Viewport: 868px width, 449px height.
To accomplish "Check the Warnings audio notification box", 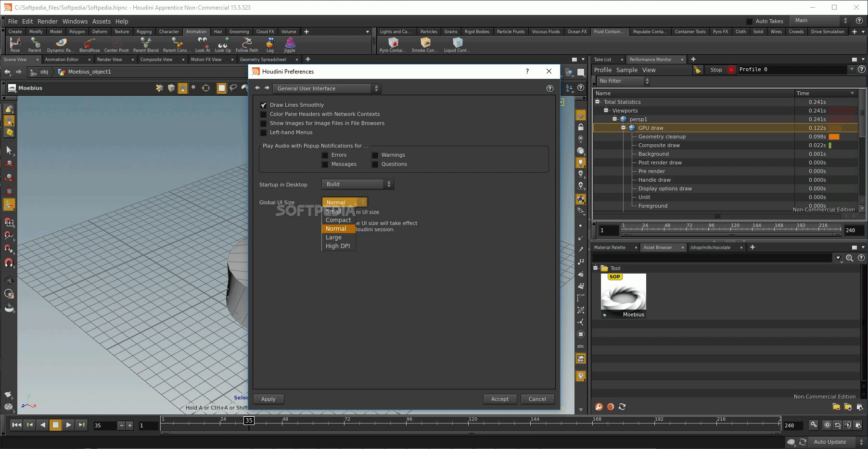I will [x=375, y=155].
